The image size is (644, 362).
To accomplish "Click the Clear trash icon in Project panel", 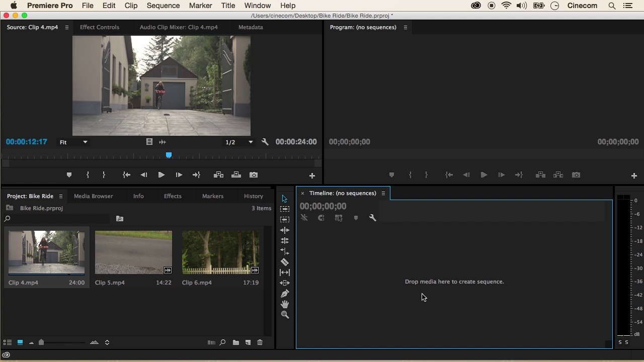I will click(x=260, y=342).
